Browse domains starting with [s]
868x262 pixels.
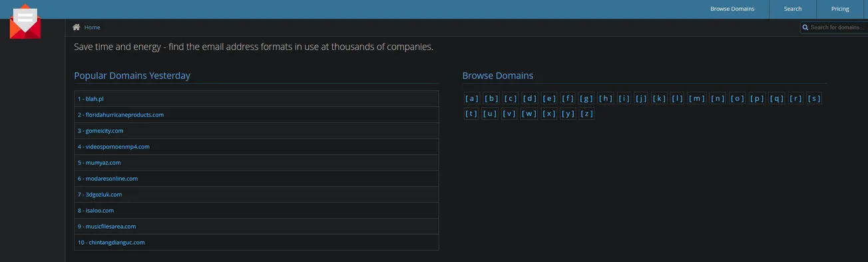[x=814, y=99]
